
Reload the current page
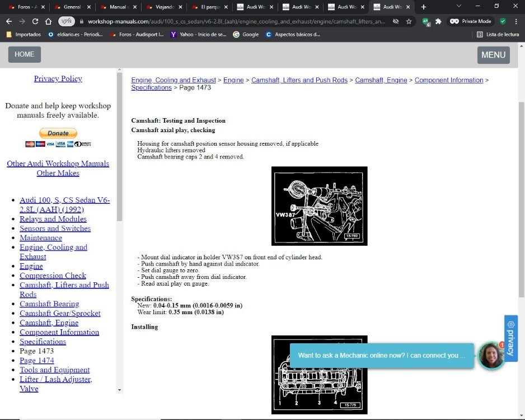click(35, 21)
